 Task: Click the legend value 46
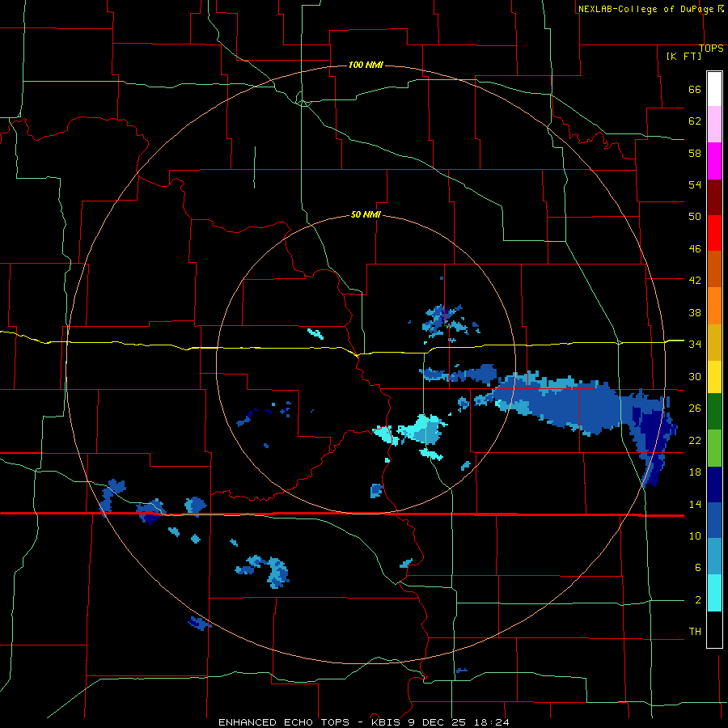[695, 249]
